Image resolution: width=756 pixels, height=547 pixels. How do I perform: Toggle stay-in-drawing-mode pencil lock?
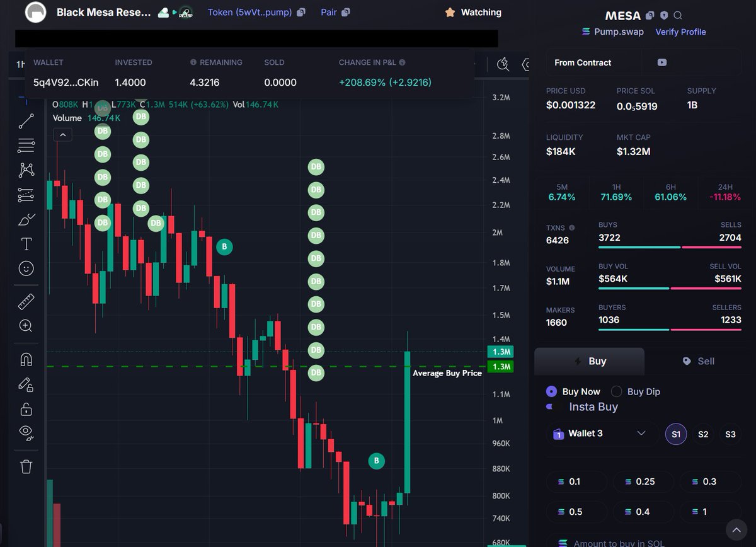[26, 384]
